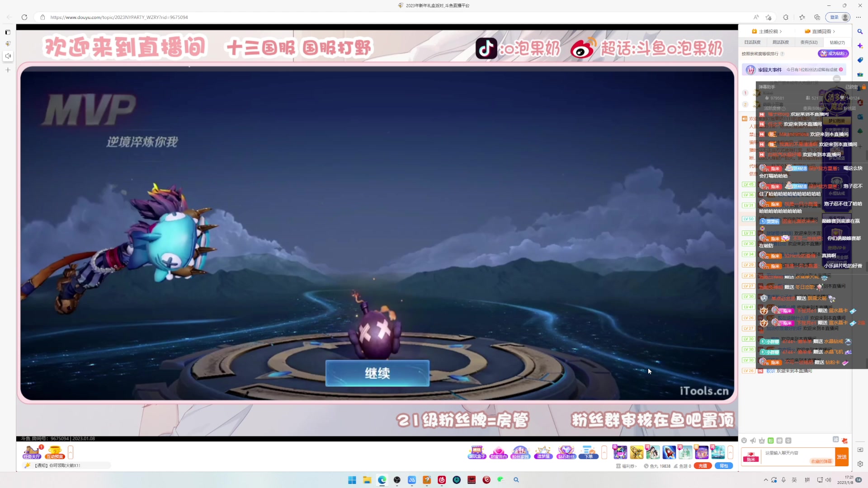Open the 主播投稿 link
Screen dimensions: 868x488
[x=767, y=31]
